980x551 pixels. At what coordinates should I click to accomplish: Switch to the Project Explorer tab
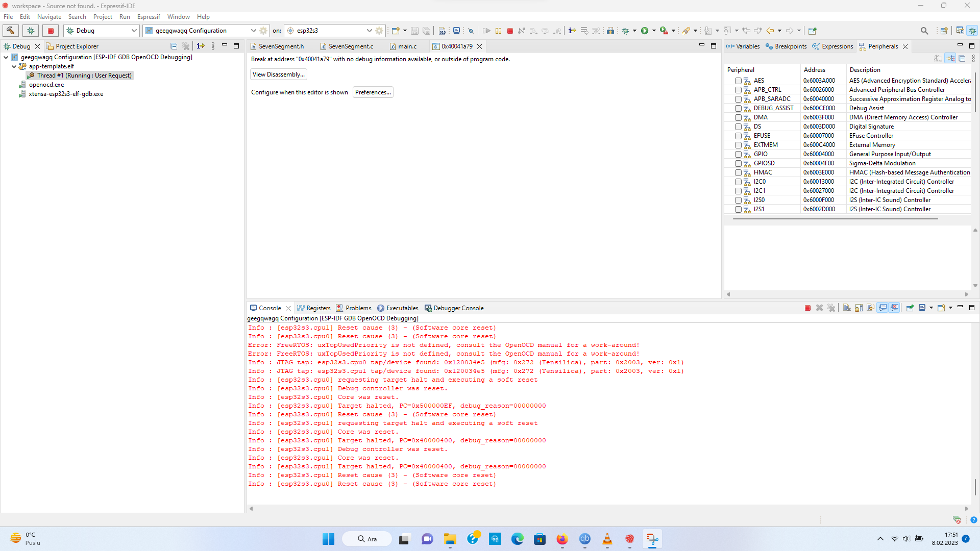click(x=72, y=46)
